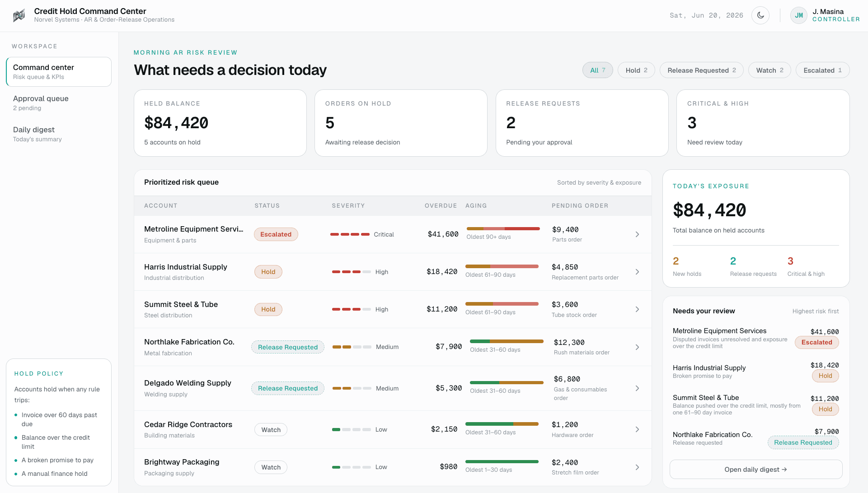
Task: Filter queue by Watch chip
Action: click(769, 70)
